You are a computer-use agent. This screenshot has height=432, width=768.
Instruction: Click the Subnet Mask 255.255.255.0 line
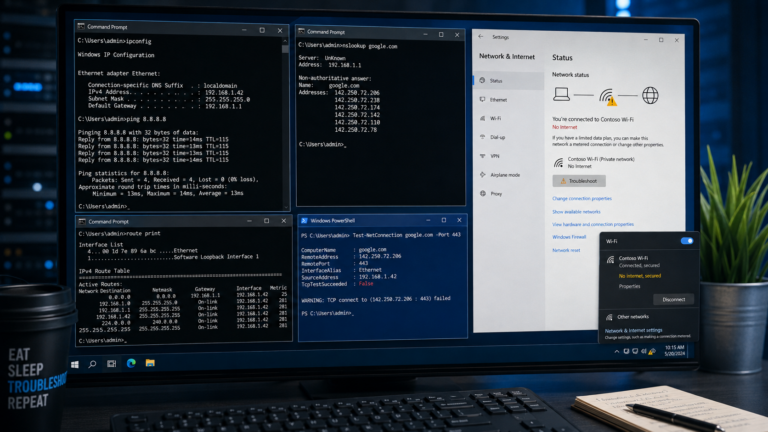(169, 99)
